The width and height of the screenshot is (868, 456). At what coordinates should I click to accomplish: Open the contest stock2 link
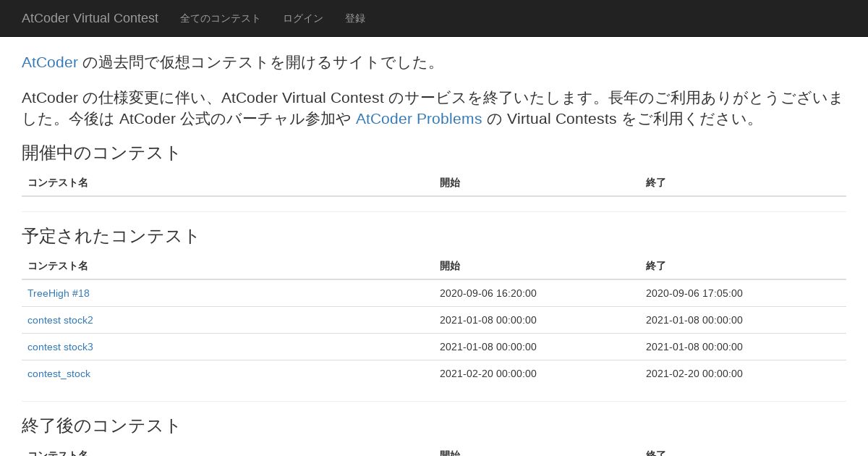[x=60, y=320]
